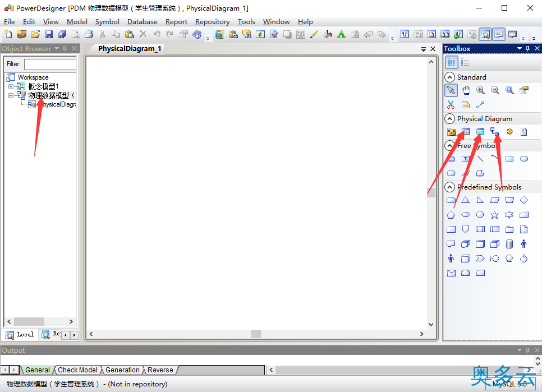Toggle the result list toolbar button
542x392 pixels.
[512, 34]
